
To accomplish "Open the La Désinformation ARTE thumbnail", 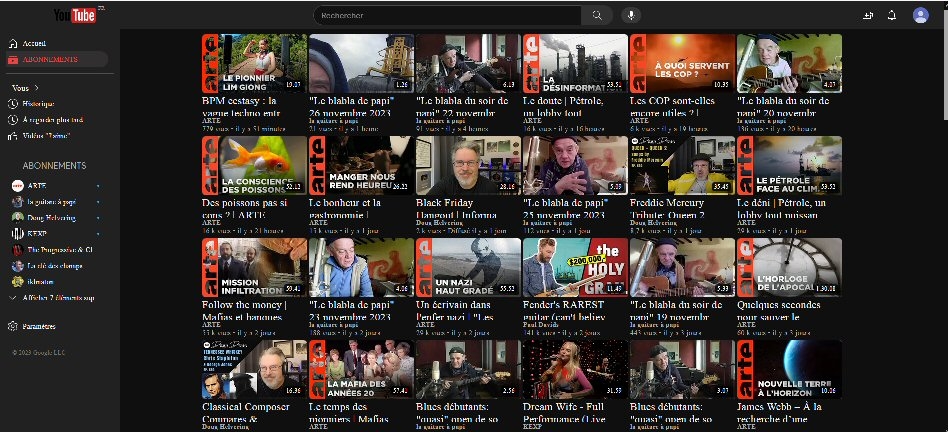I will (575, 63).
